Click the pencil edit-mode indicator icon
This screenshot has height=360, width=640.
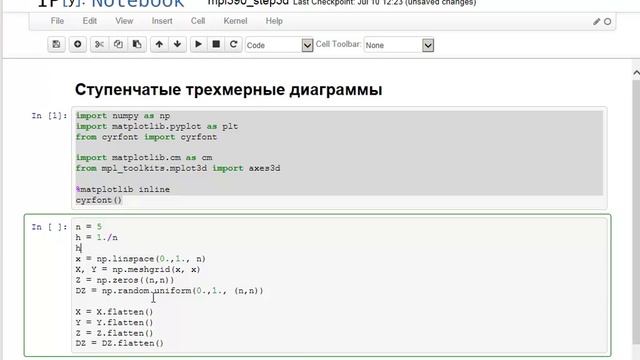(x=597, y=22)
